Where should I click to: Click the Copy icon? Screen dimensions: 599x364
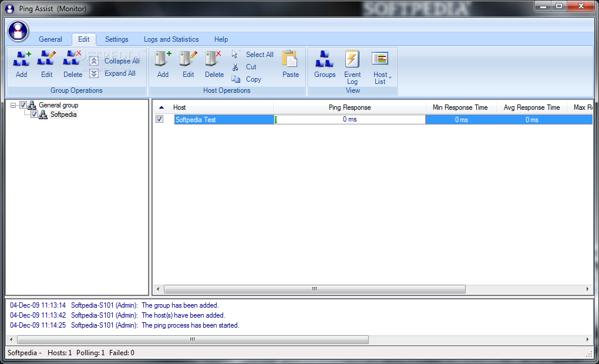click(235, 79)
